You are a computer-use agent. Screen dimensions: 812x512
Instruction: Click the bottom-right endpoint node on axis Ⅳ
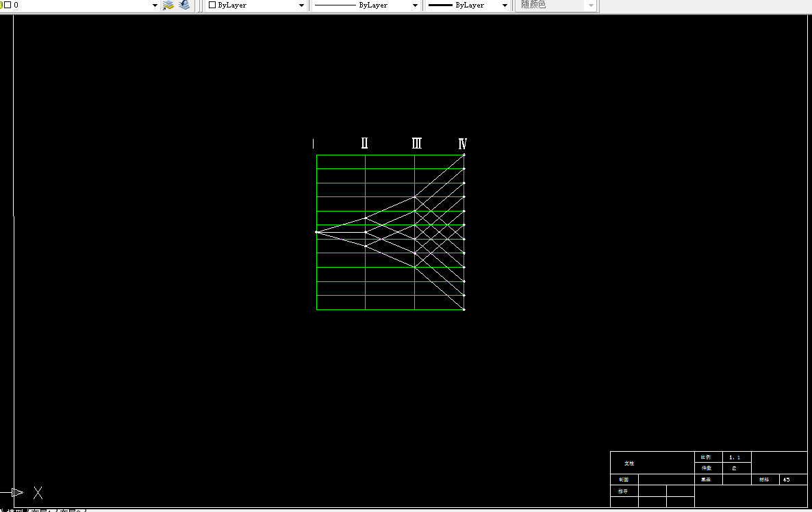464,309
